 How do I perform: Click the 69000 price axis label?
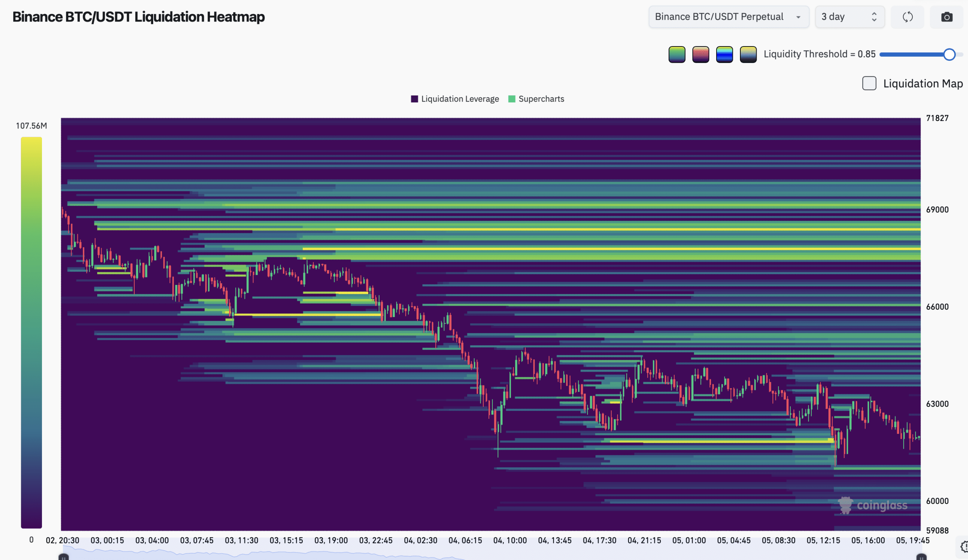point(937,210)
